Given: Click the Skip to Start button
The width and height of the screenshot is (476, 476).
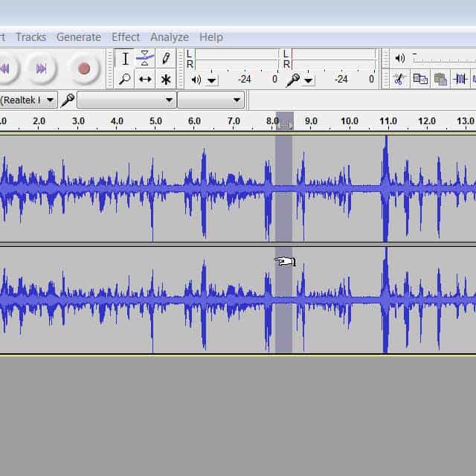Looking at the screenshot, I should tap(5, 68).
